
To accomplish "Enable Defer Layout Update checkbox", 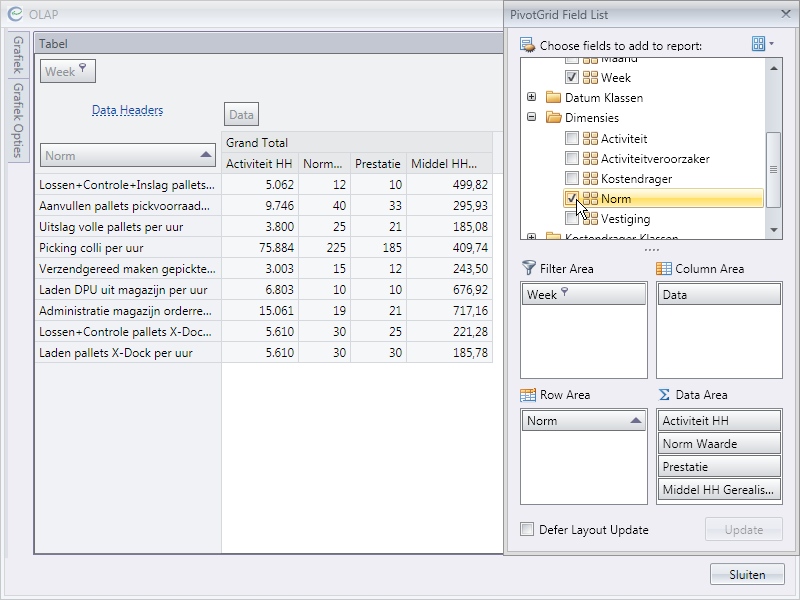I will 527,530.
